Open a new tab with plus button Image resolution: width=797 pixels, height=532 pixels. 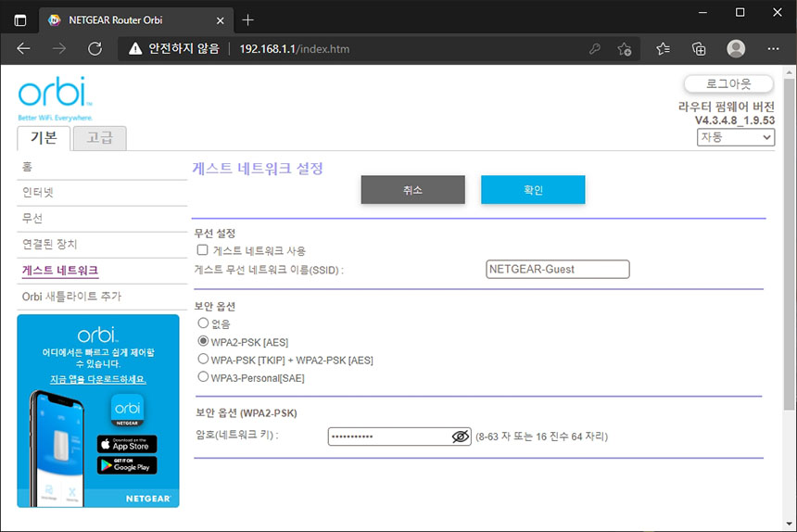[x=248, y=19]
